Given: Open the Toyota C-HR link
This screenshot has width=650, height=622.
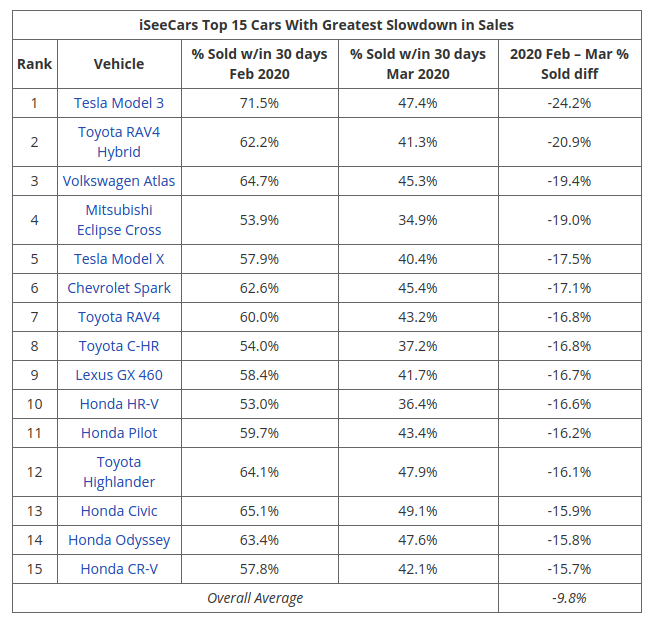Looking at the screenshot, I should click(119, 346).
